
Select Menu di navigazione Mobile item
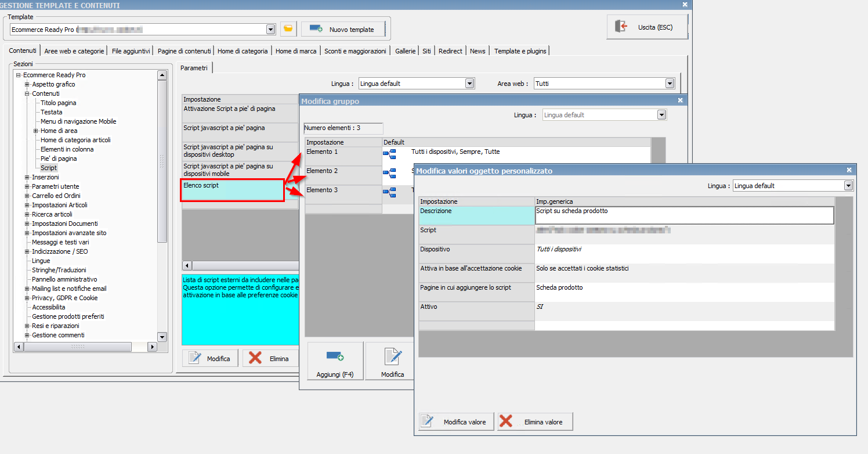pyautogui.click(x=78, y=121)
